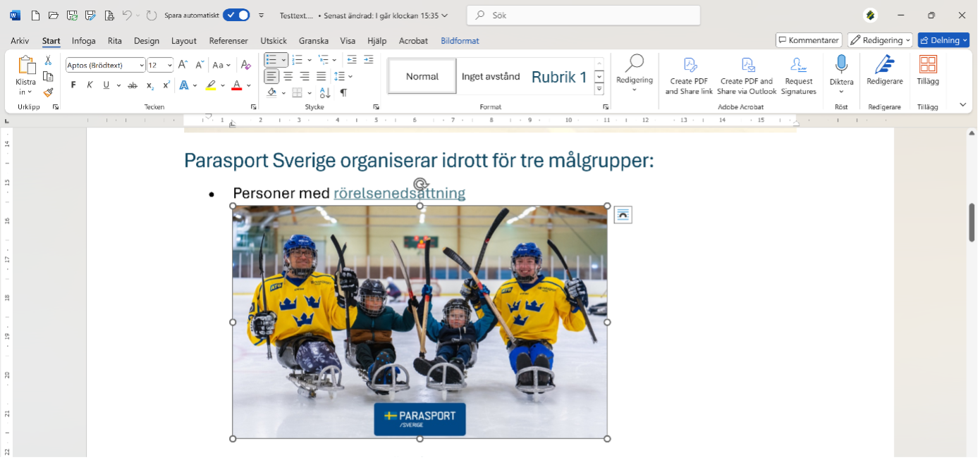Apply superscript formatting
This screenshot has height=460, width=980.
pos(166,85)
